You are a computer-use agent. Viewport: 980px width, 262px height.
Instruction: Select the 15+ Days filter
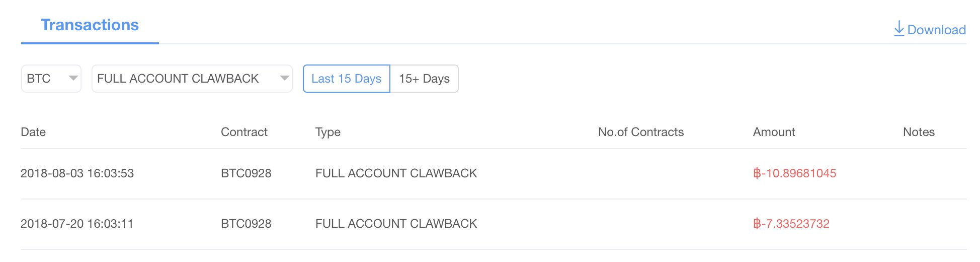point(425,79)
